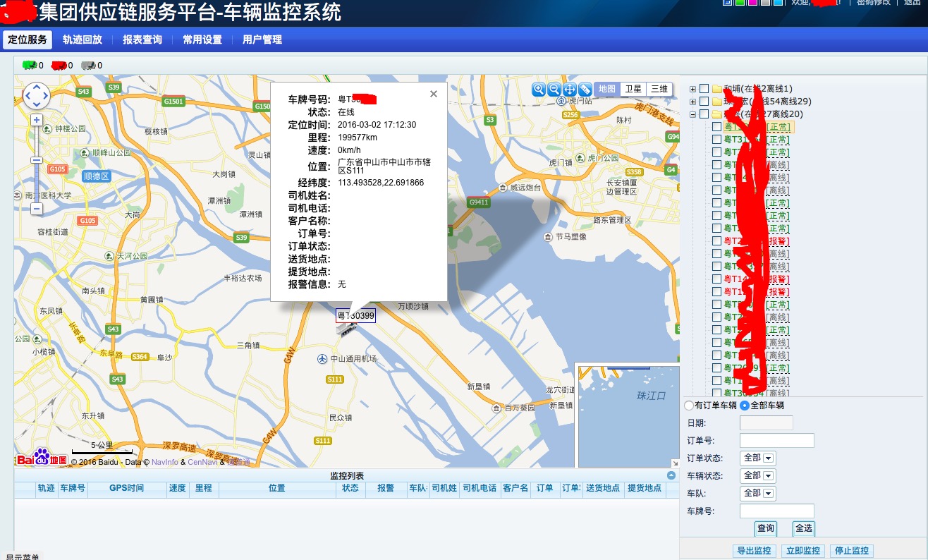
Task: Click the map zoom-in magnifier tool
Action: [x=539, y=89]
